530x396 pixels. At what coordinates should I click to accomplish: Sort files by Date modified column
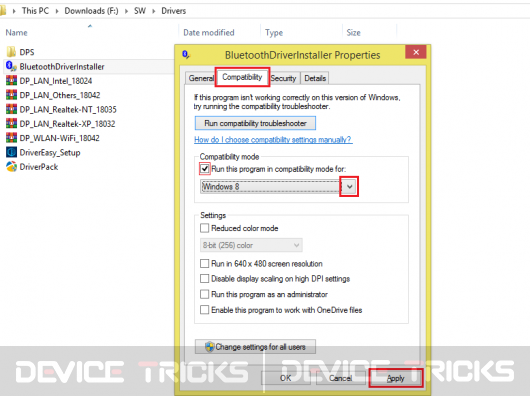[209, 33]
